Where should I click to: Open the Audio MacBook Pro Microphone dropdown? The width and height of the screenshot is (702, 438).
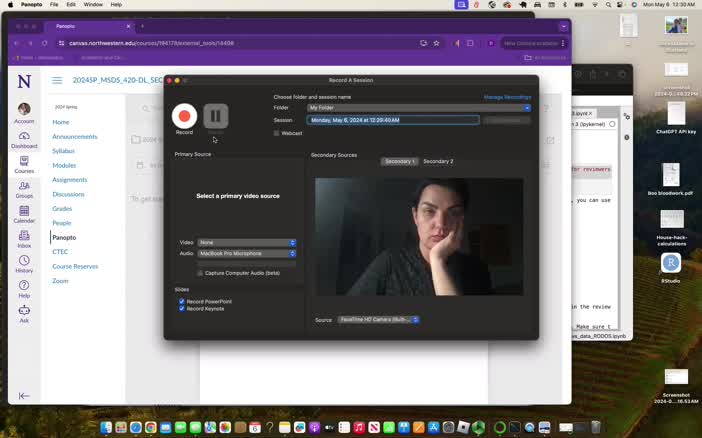tap(247, 253)
